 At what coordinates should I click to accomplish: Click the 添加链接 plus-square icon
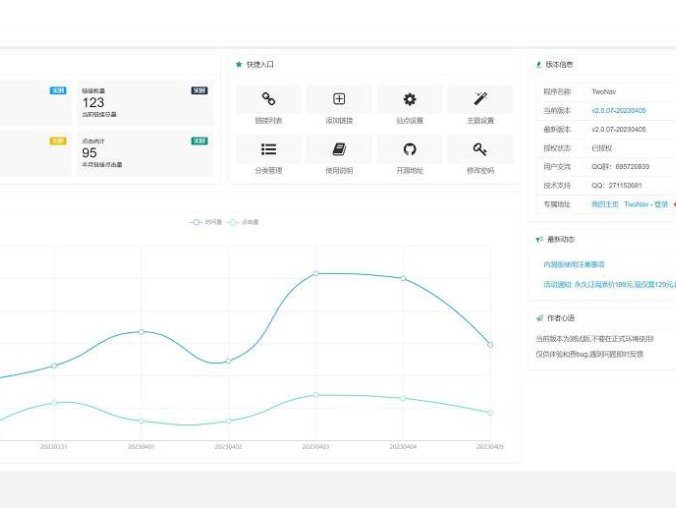[x=339, y=99]
